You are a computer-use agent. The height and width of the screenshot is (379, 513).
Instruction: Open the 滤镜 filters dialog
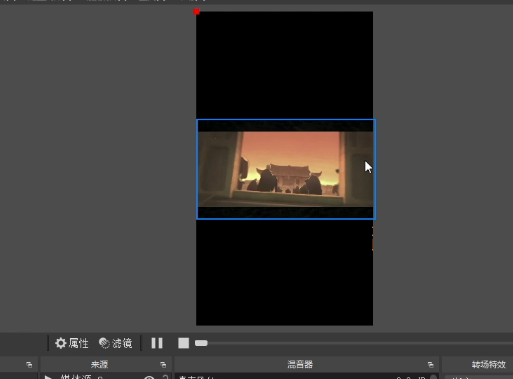(x=116, y=343)
